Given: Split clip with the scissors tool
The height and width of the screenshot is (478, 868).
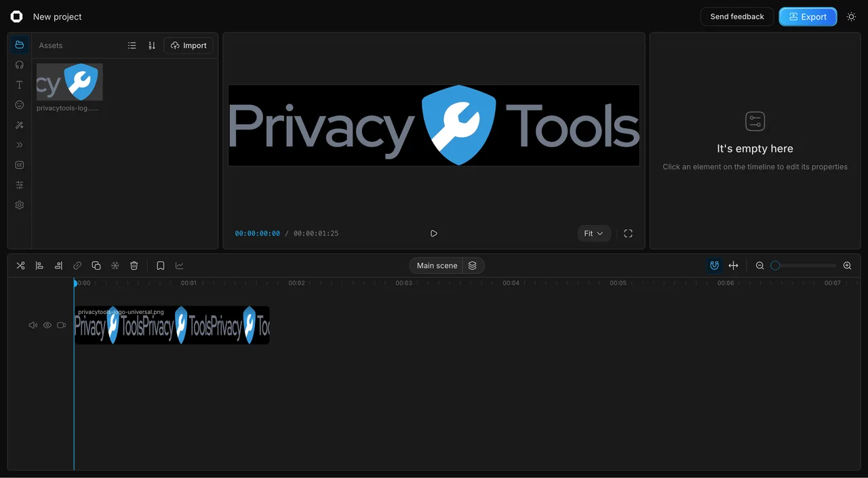Looking at the screenshot, I should pos(20,266).
